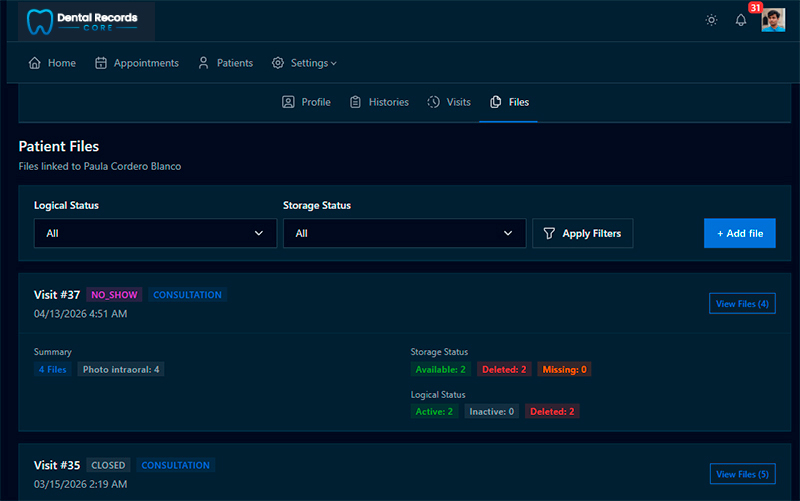
Task: Click the Add file button
Action: coord(740,233)
